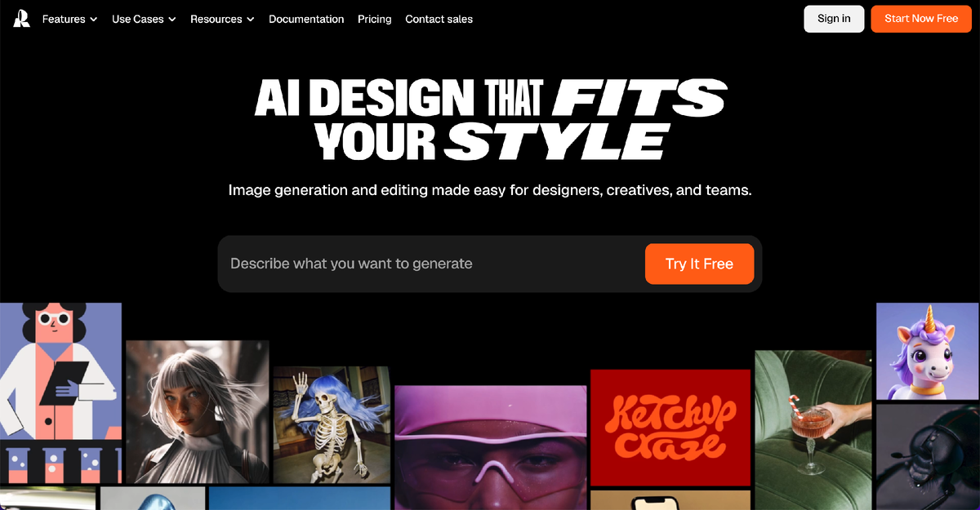
Task: Open the Contact sales link
Action: [x=439, y=19]
